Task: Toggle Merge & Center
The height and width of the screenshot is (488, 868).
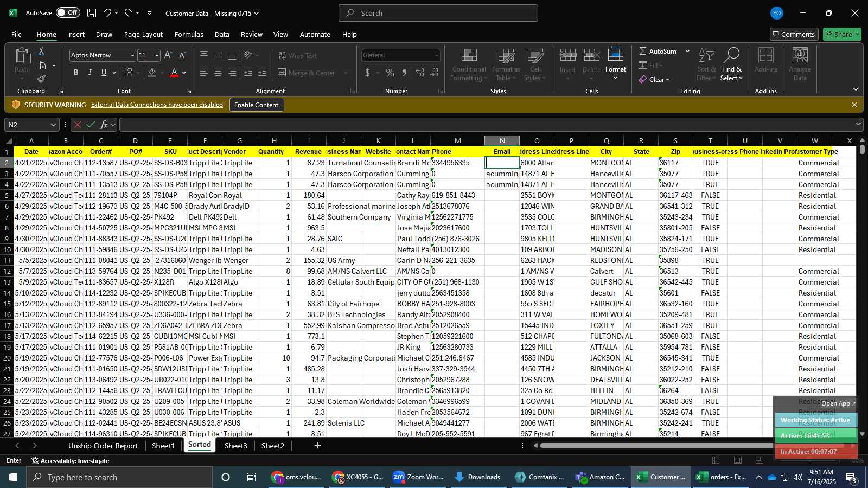Action: point(307,73)
